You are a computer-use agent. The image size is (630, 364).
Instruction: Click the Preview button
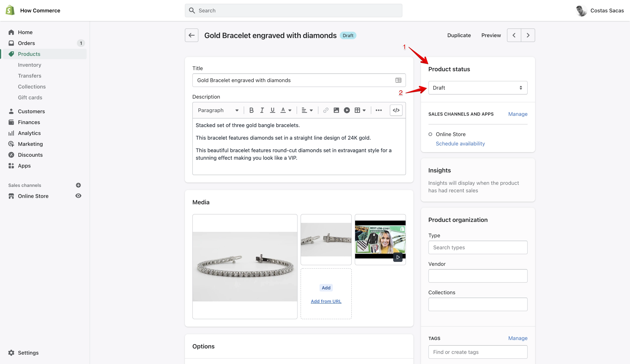pos(491,35)
